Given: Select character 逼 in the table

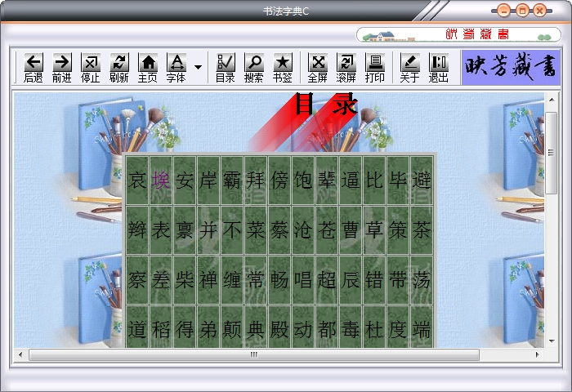Looking at the screenshot, I should tap(351, 180).
